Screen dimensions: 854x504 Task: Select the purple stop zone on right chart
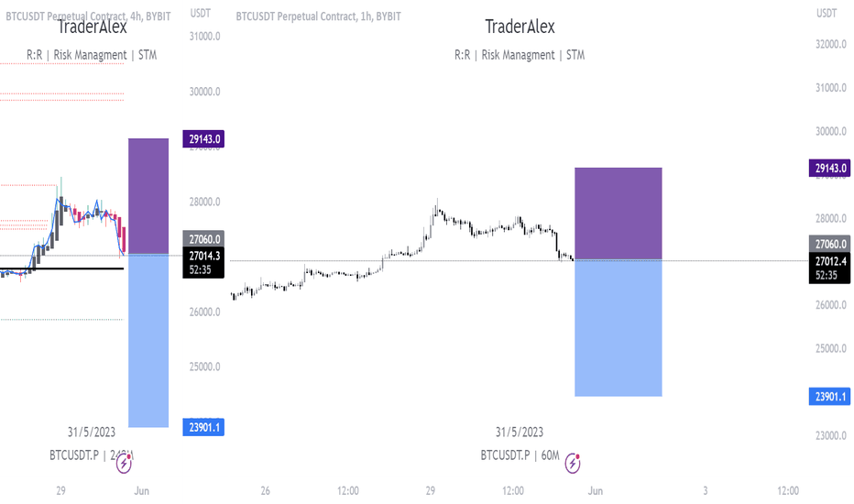619,214
